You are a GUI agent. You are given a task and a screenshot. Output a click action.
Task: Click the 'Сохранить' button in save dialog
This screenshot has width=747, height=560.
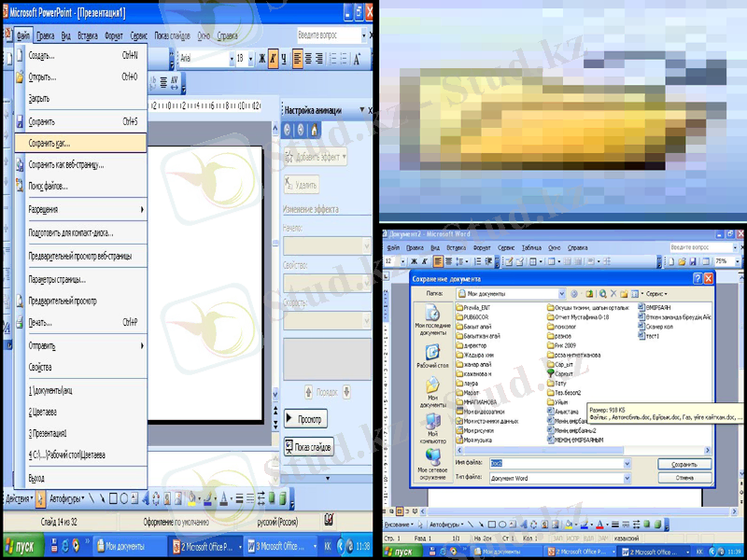pos(684,464)
